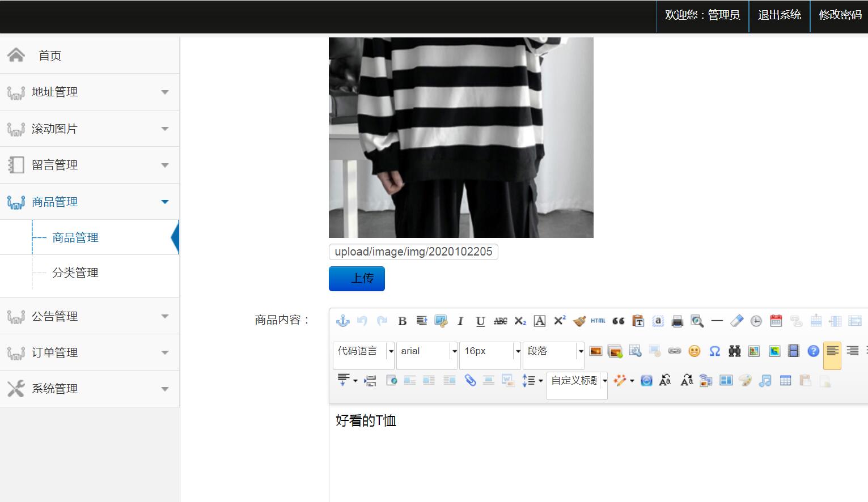Insert a special character with the Omega icon
868x502 pixels.
click(715, 351)
